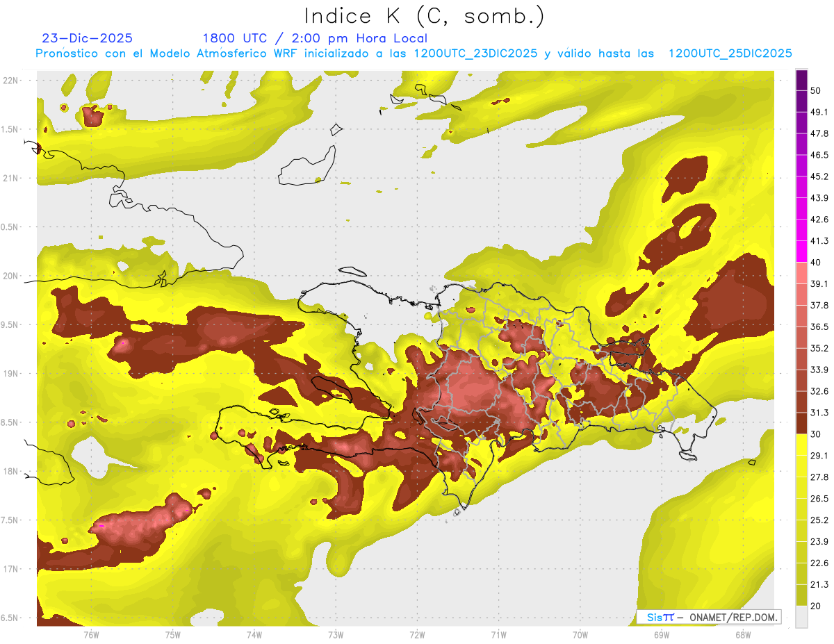Click the 18N latitude label
Screen dimensions: 834x644
(10, 471)
